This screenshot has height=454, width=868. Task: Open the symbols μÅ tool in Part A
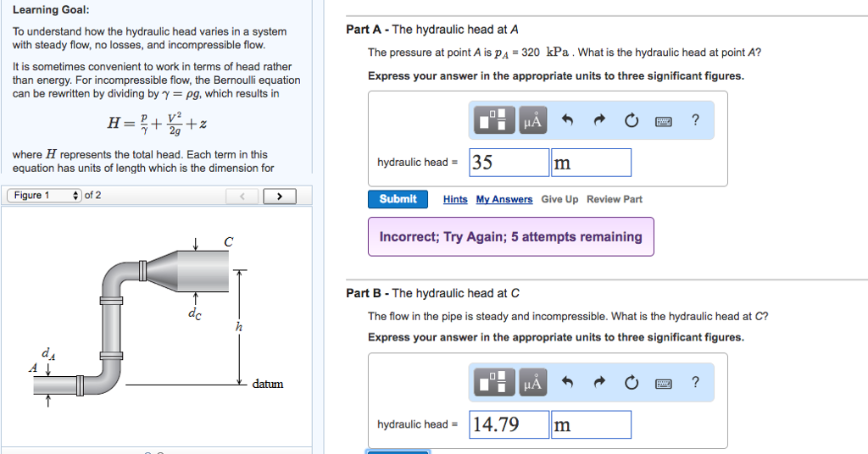click(534, 120)
